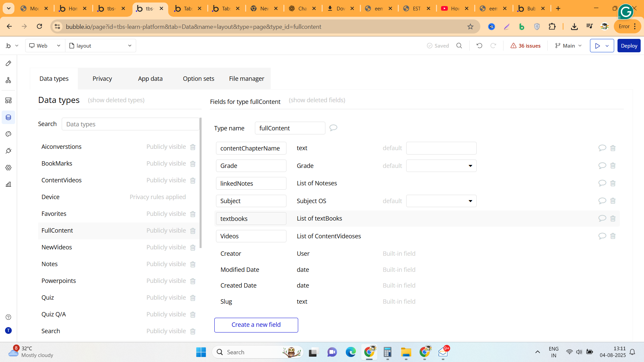Image resolution: width=644 pixels, height=362 pixels.
Task: Open the Plugins icon in sidebar
Action: coord(8,151)
